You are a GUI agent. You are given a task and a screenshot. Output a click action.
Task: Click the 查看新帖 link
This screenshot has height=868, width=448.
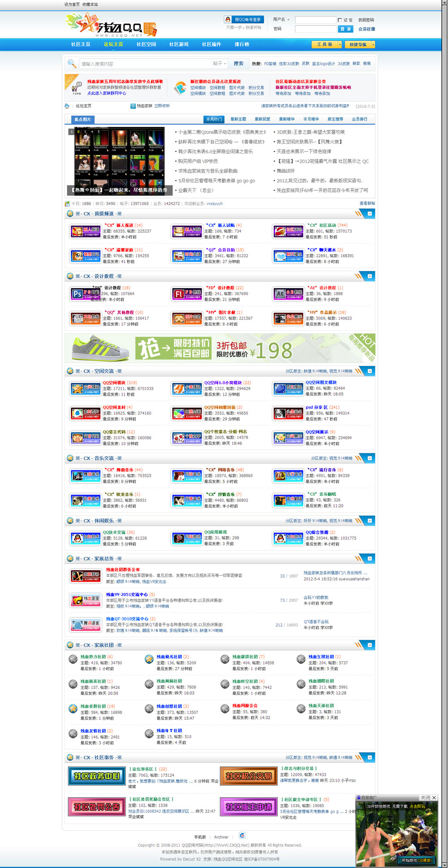click(367, 203)
